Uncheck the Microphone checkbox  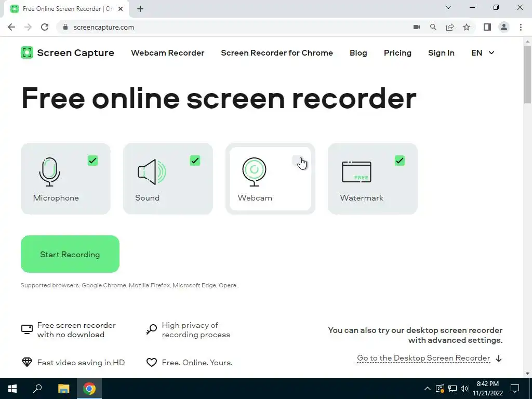(x=92, y=161)
